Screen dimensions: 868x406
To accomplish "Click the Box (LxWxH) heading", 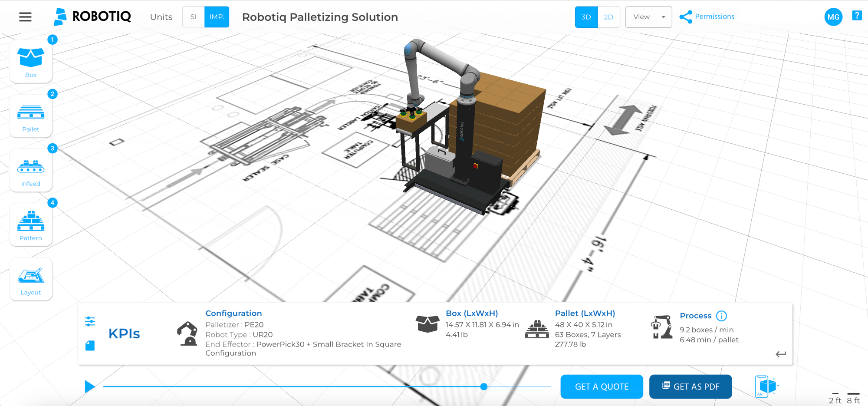I will pos(472,313).
